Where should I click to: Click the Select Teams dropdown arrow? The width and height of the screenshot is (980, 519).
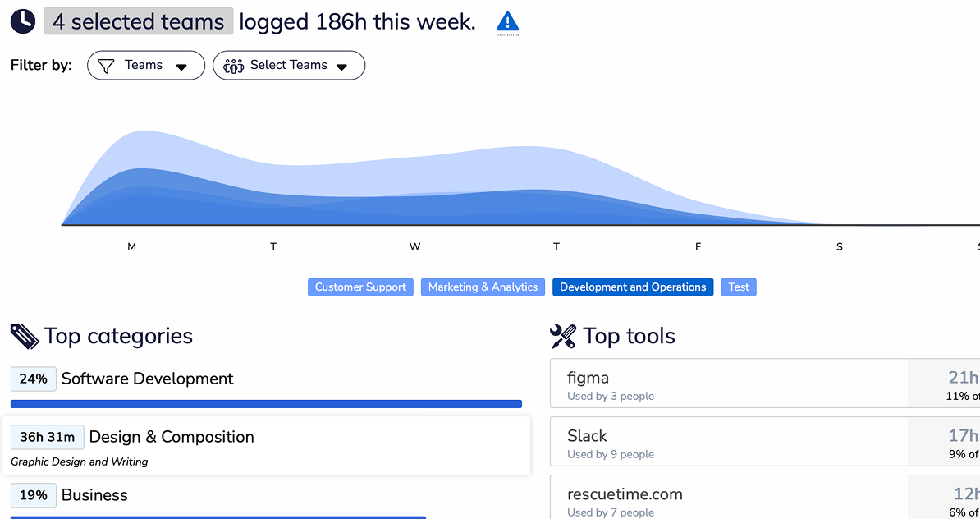tap(342, 67)
